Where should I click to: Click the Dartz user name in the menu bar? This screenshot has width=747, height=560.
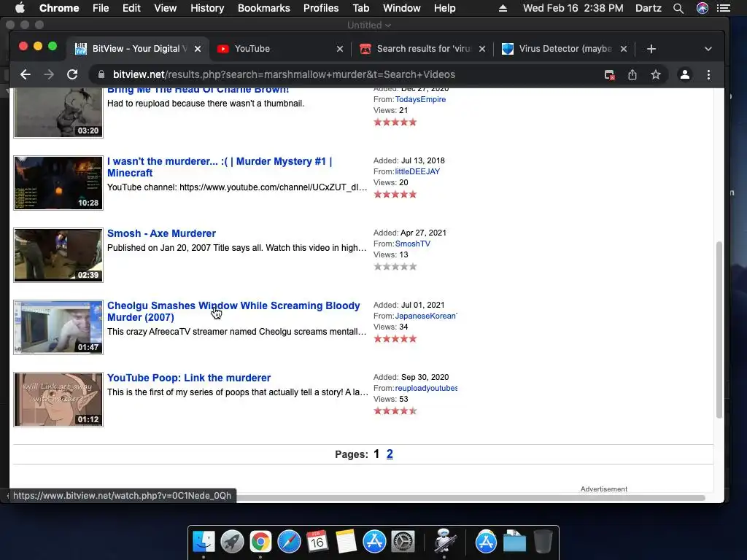click(x=649, y=8)
